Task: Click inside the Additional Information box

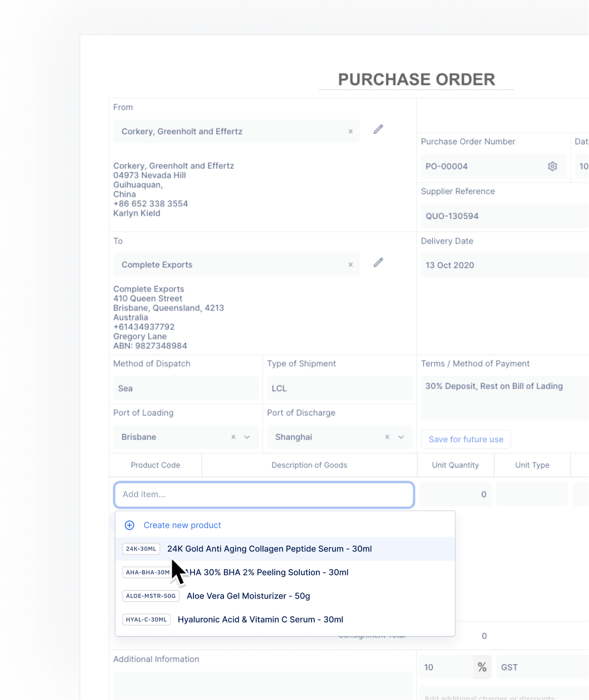Action: (262, 686)
